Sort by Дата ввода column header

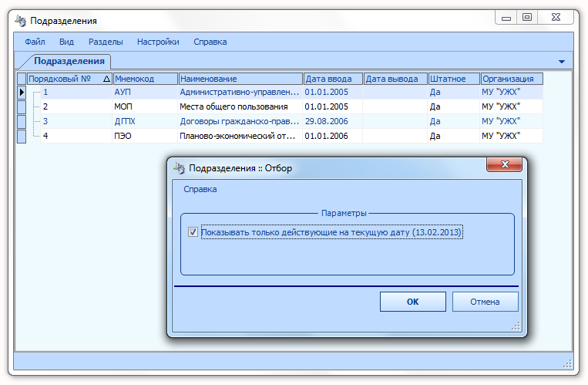(x=333, y=79)
